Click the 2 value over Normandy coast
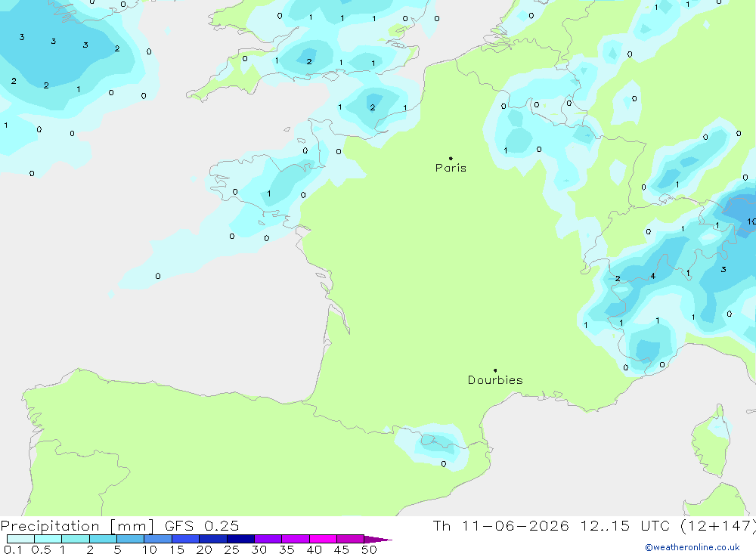Viewport: 756px width, 554px height. (x=372, y=107)
